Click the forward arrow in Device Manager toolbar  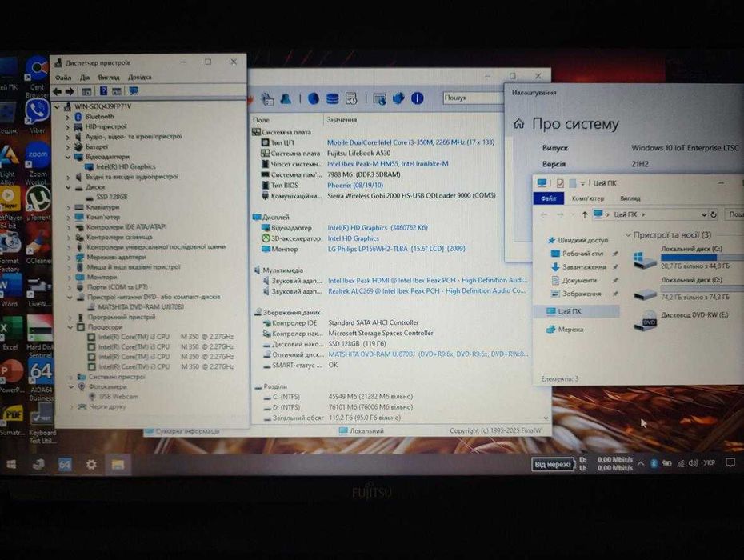(x=70, y=91)
